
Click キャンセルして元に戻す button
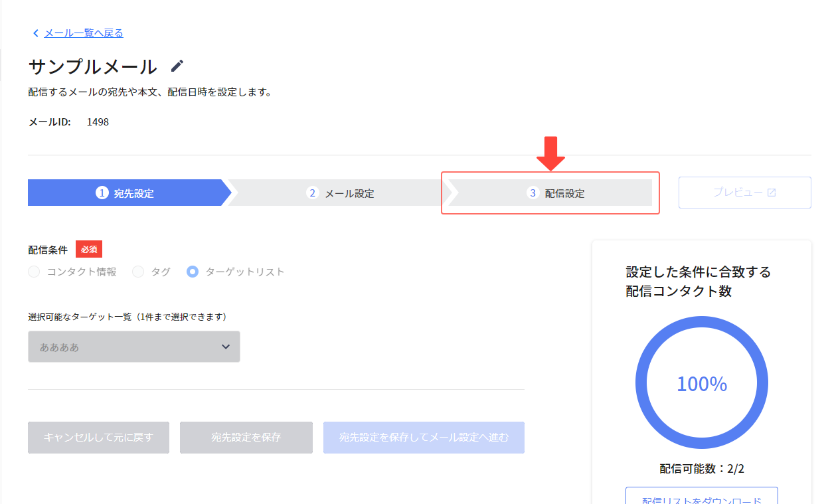pyautogui.click(x=98, y=438)
